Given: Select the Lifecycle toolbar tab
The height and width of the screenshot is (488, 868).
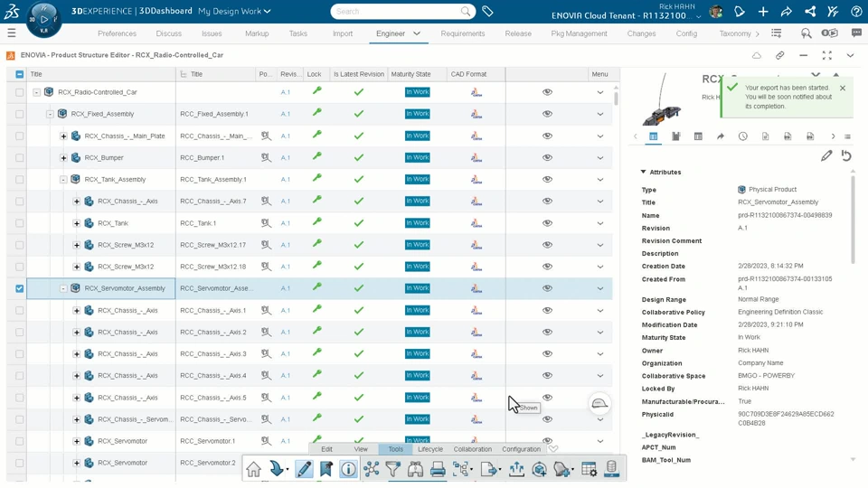Looking at the screenshot, I should (430, 449).
